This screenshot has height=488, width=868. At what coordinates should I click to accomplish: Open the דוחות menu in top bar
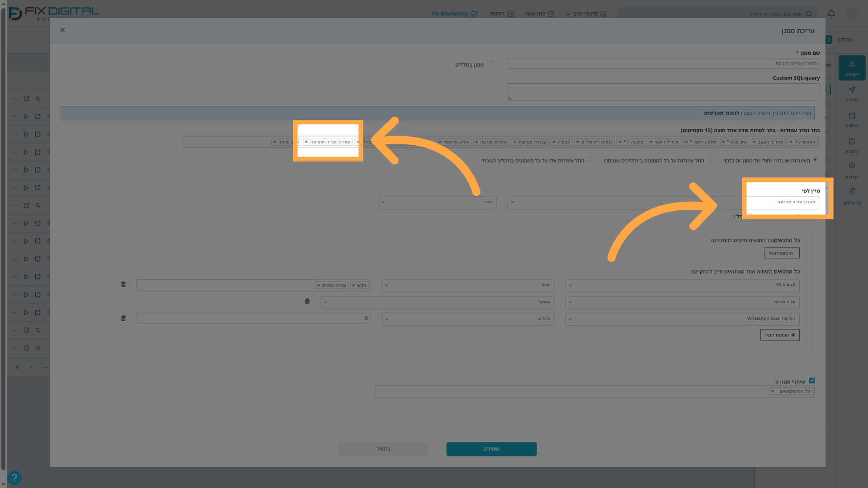[502, 14]
